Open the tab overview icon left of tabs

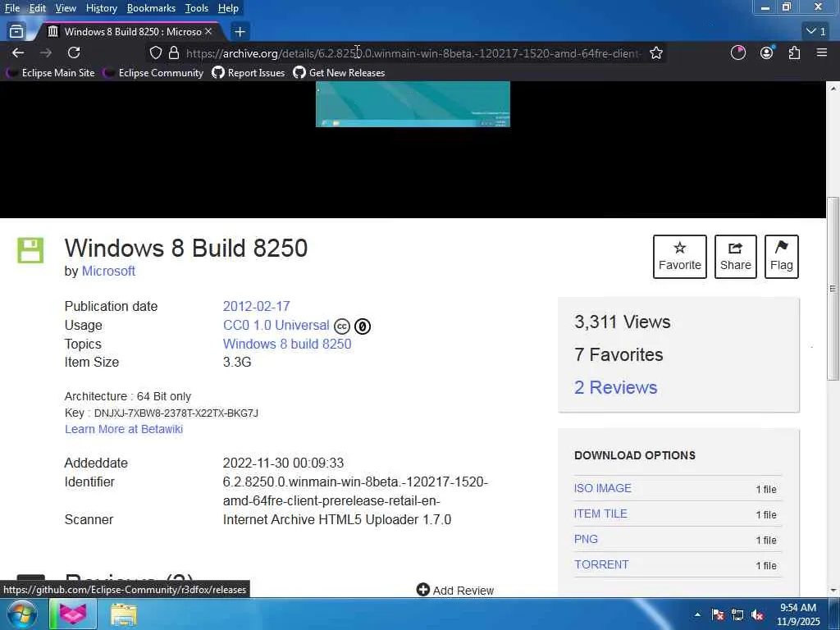click(x=16, y=32)
